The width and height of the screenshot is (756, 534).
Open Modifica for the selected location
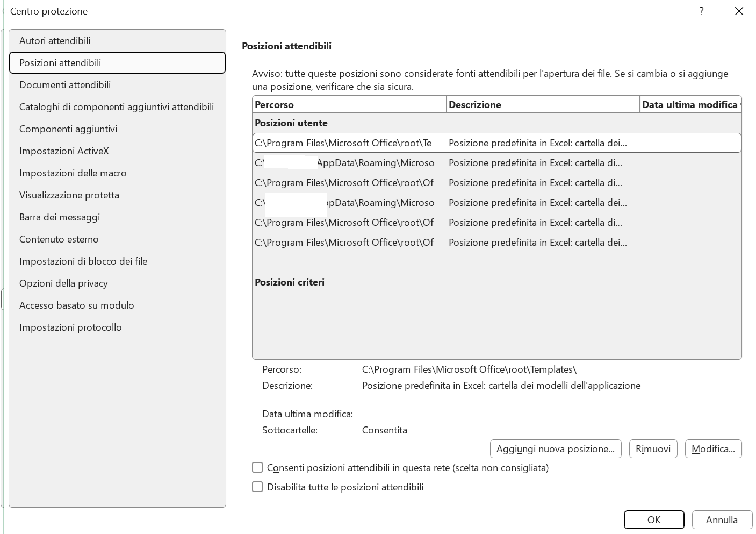click(713, 448)
